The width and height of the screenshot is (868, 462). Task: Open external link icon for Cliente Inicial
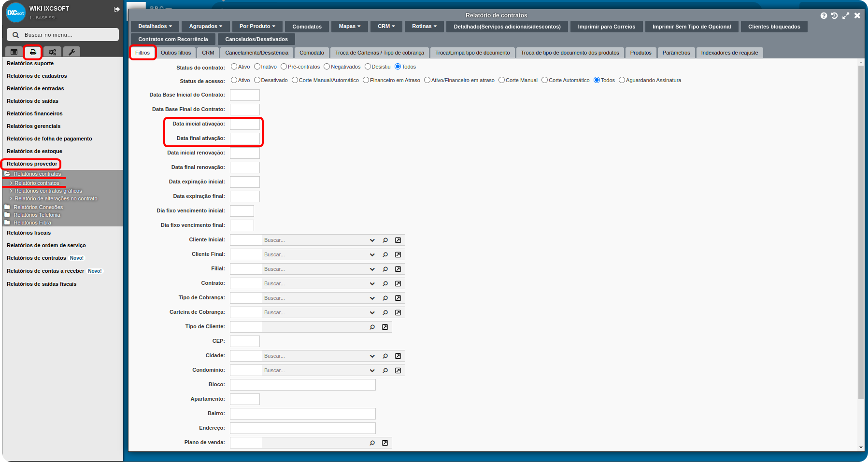(398, 240)
